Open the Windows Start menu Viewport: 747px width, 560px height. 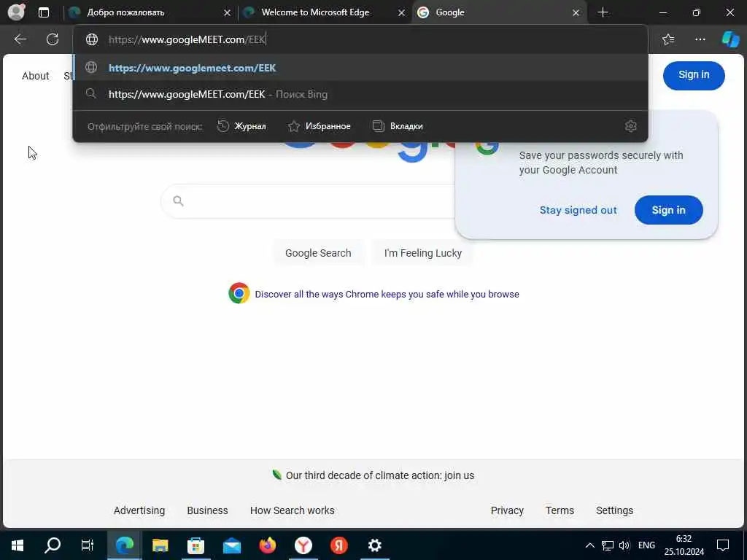(x=18, y=545)
